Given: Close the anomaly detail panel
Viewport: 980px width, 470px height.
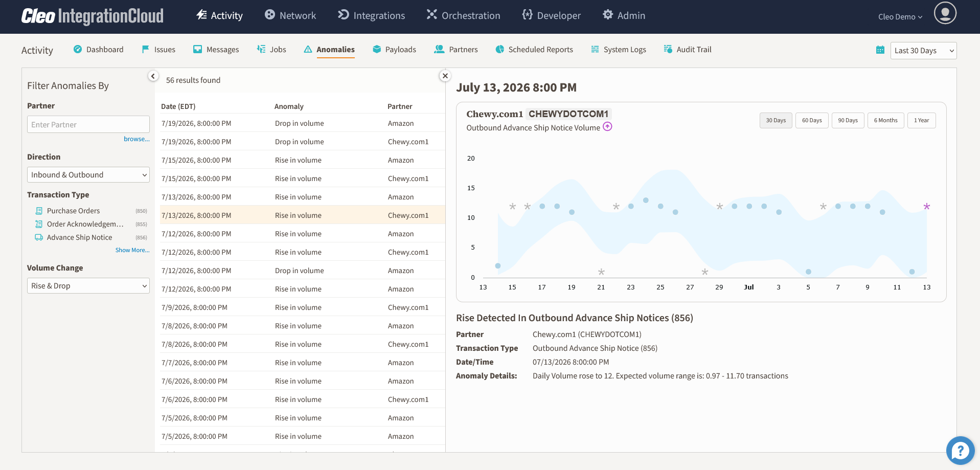Looking at the screenshot, I should click(445, 76).
